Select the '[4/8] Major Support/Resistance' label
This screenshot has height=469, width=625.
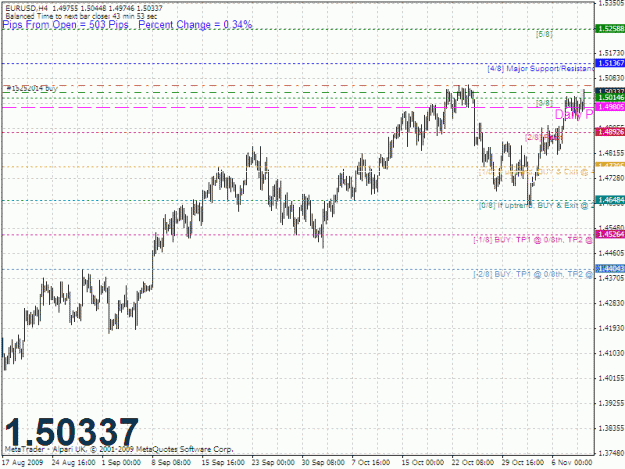[x=540, y=69]
